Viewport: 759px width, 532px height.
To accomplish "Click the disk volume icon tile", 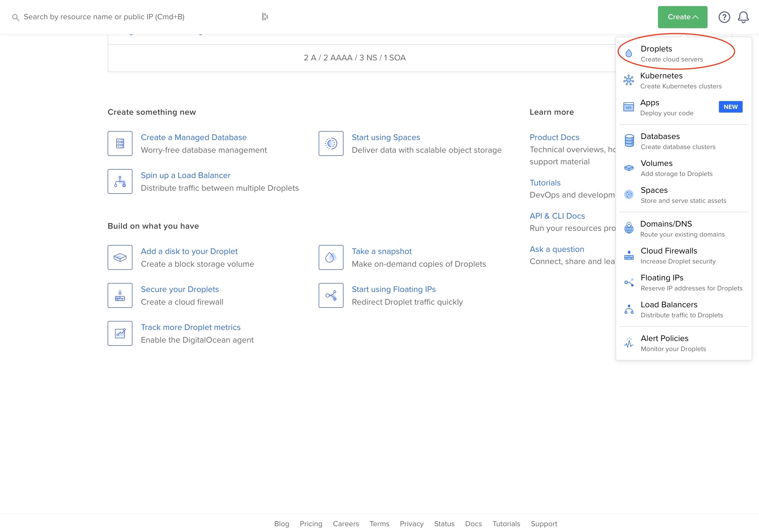I will tap(120, 257).
